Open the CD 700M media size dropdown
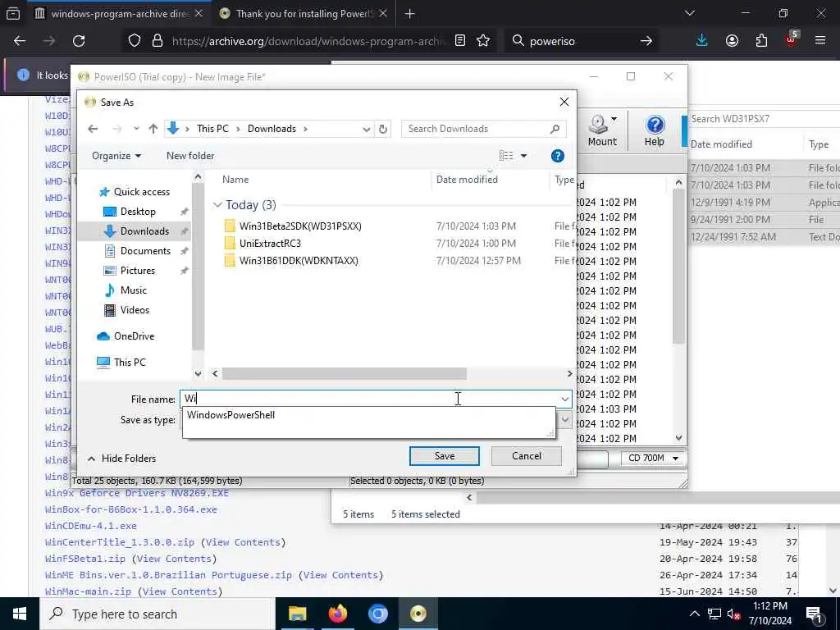The image size is (840, 630). pos(653,458)
